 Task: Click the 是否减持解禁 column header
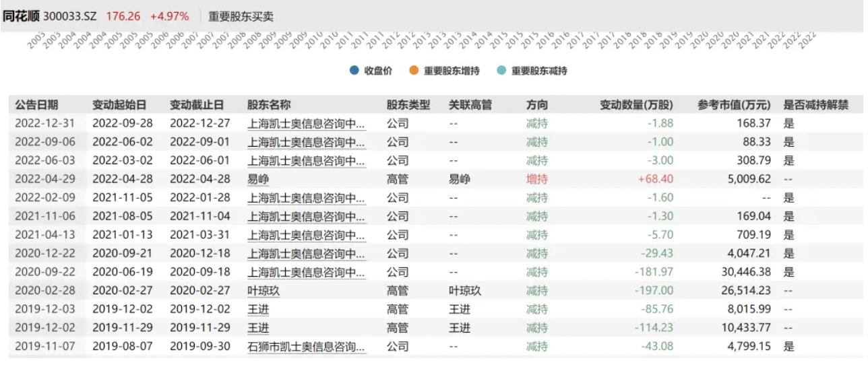815,105
